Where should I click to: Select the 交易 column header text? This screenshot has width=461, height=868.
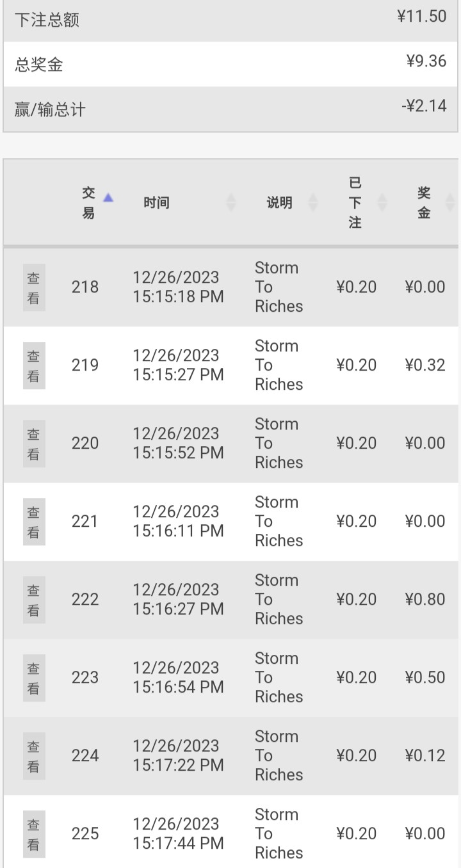pyautogui.click(x=88, y=203)
